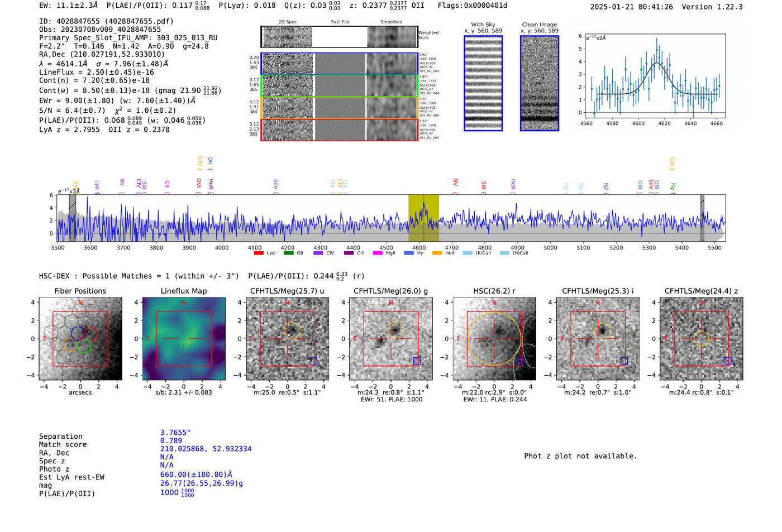This screenshot has height=532, width=782.
Task: Select the separation value 3.7655"
Action: [x=175, y=433]
